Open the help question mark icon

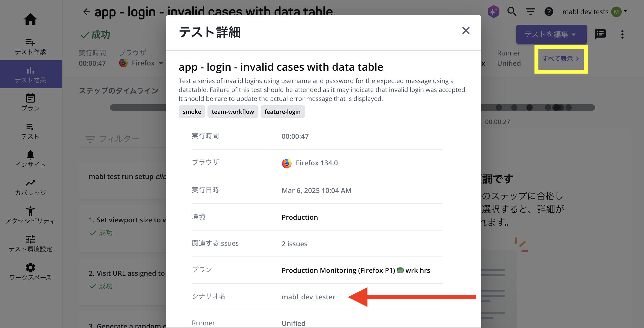[549, 12]
